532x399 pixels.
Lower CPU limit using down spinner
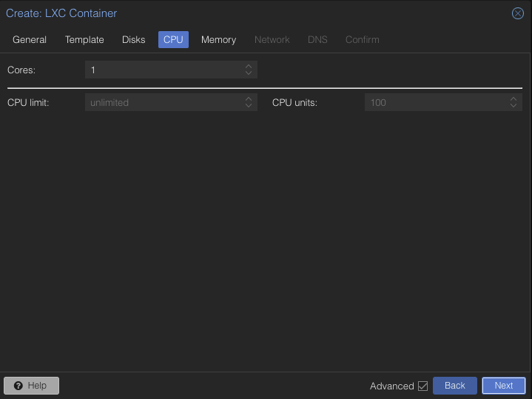tap(249, 106)
